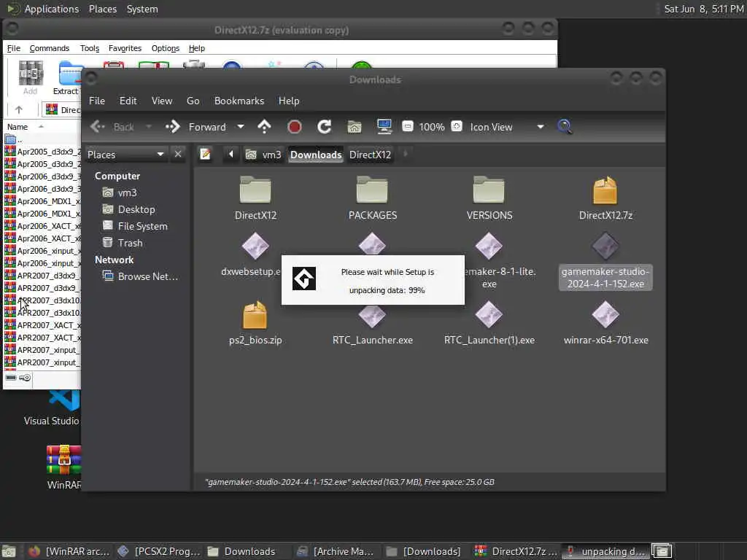Stop loading with the red stop icon
Viewport: 747px width, 560px height.
click(x=295, y=127)
